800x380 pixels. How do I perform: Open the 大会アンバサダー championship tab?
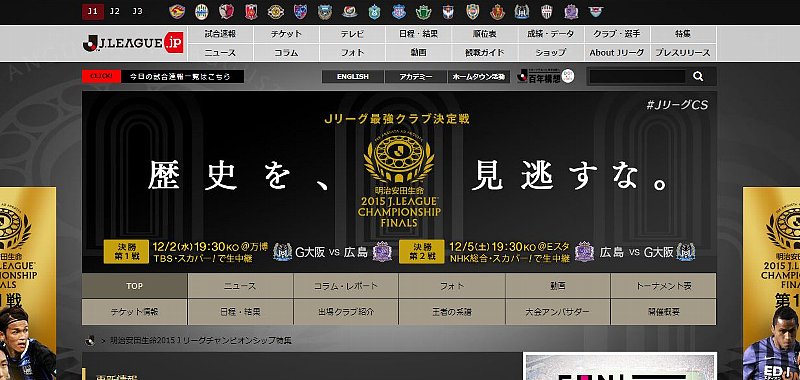pyautogui.click(x=558, y=312)
